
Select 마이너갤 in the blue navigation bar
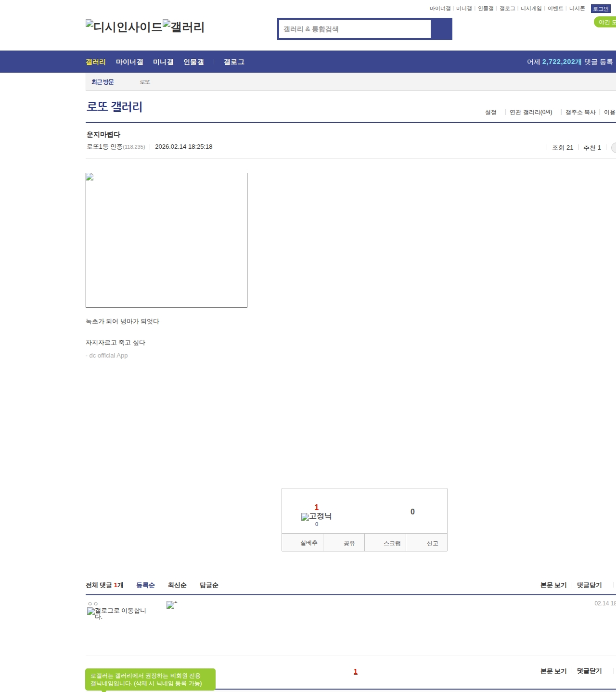click(x=129, y=62)
